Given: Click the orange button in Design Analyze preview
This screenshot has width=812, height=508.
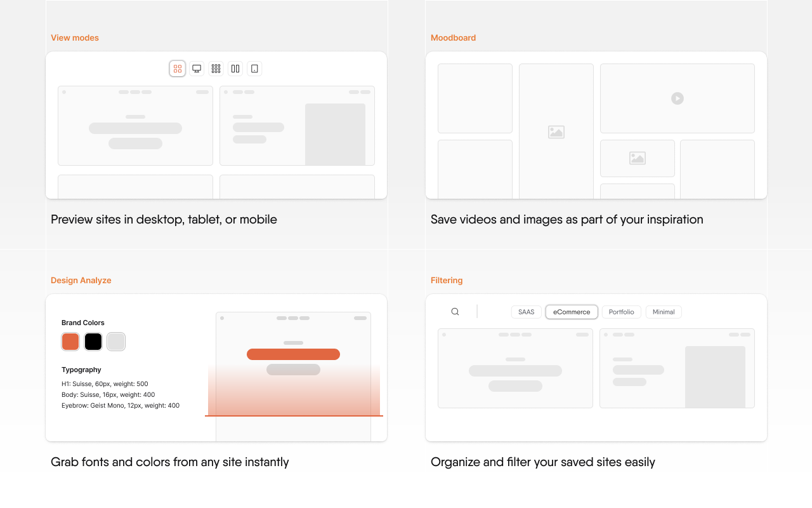Looking at the screenshot, I should coord(293,354).
